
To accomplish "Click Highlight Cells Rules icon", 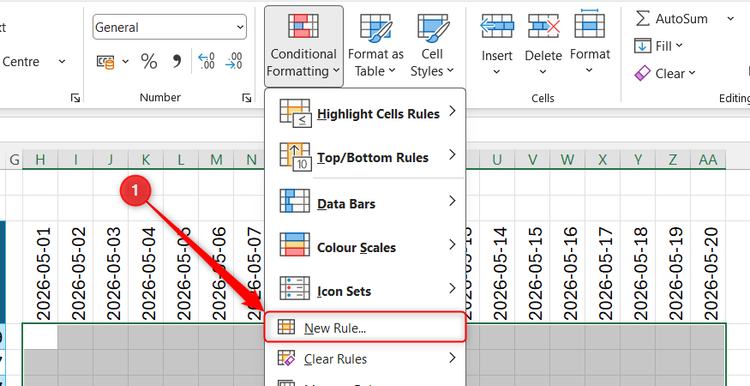I will [295, 114].
